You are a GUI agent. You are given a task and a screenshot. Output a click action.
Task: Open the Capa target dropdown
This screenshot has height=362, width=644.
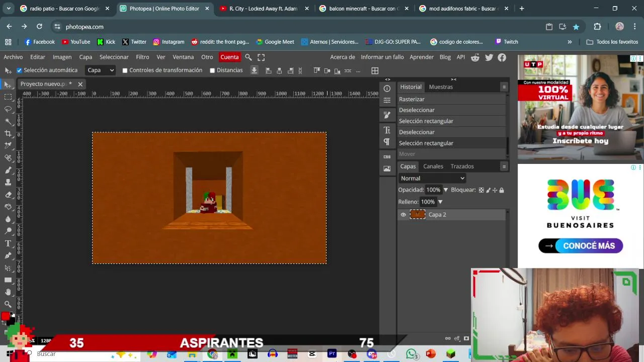[x=101, y=70]
